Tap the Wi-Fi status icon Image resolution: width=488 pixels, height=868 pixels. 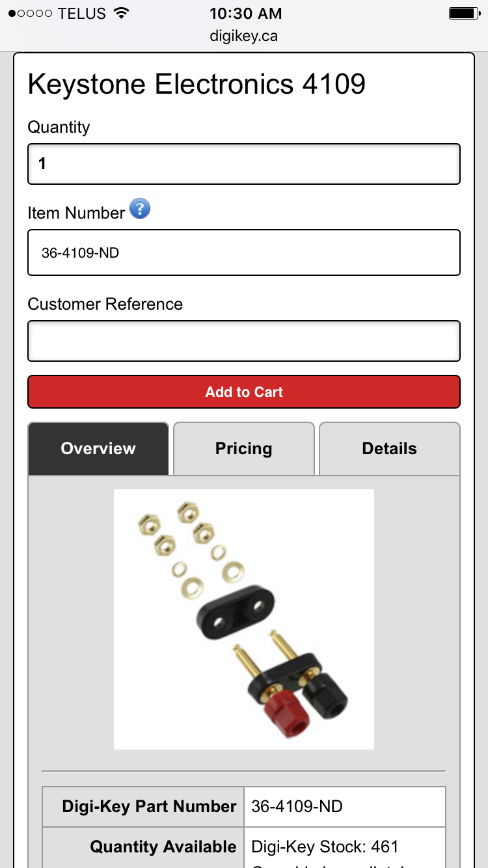(x=120, y=13)
